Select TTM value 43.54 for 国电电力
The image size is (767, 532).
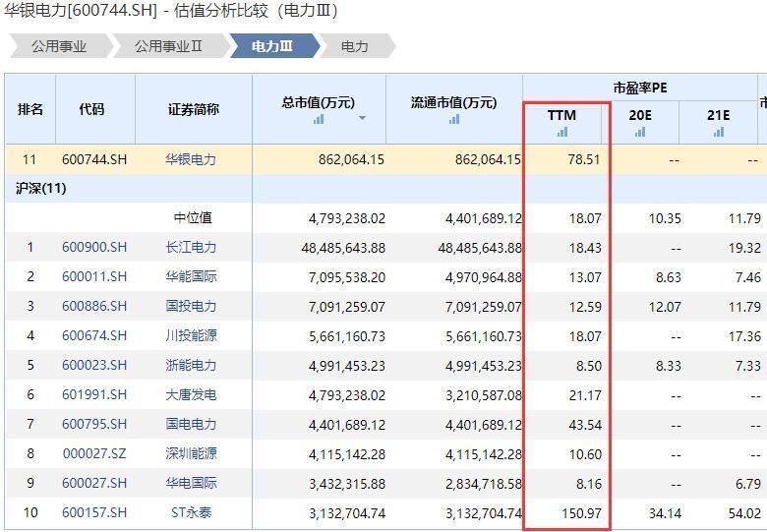tap(585, 425)
